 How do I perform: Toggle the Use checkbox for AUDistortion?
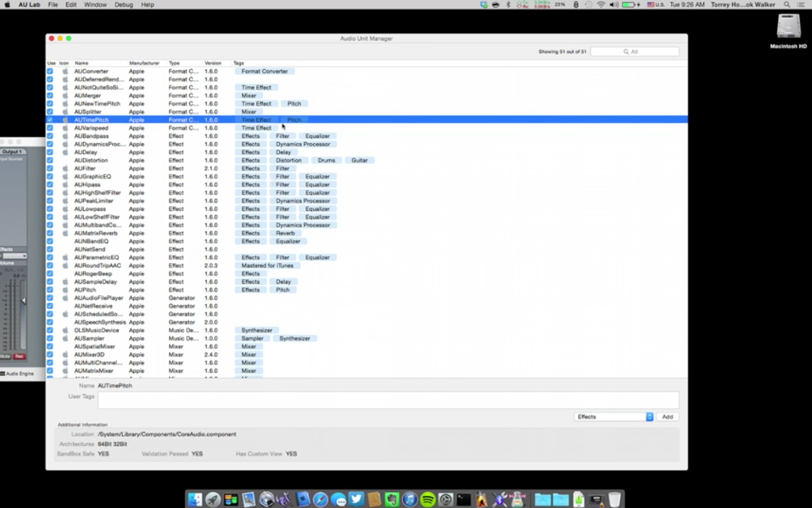[x=50, y=160]
